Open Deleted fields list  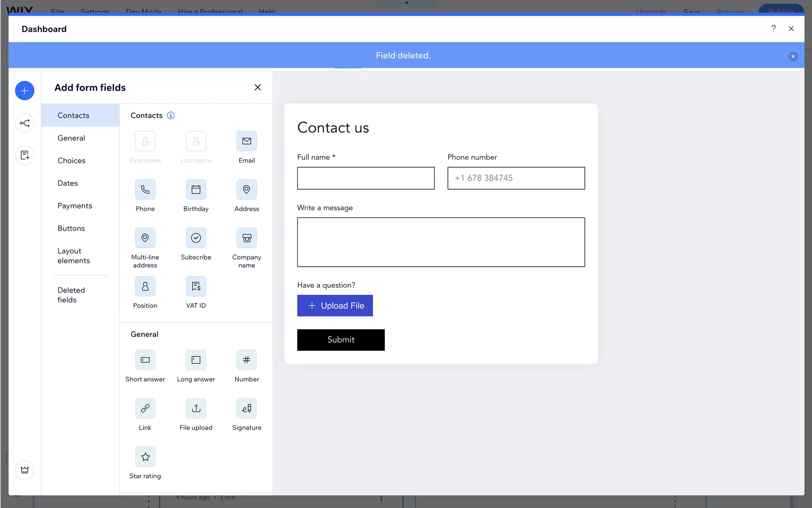tap(71, 295)
